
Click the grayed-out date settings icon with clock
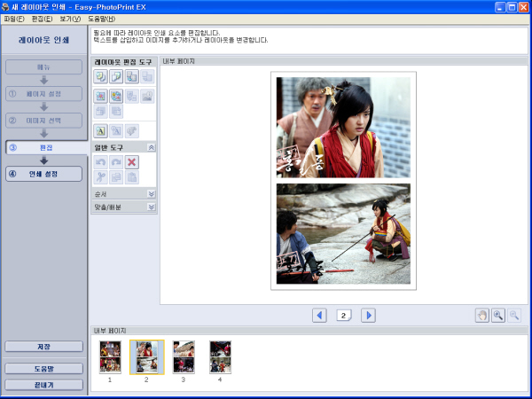click(147, 97)
